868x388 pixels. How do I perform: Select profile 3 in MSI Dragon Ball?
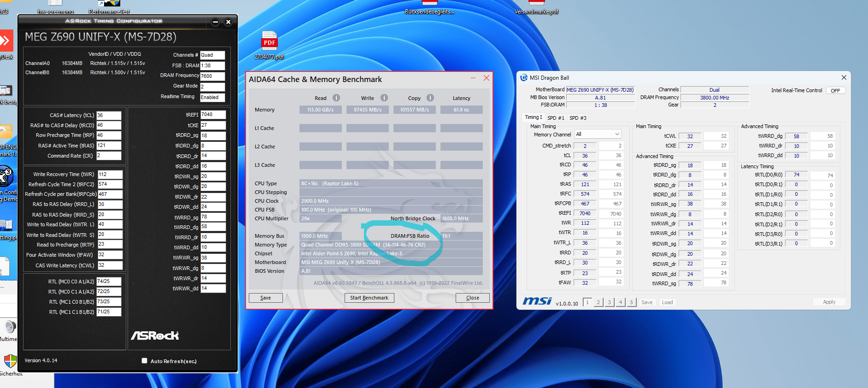(x=610, y=302)
